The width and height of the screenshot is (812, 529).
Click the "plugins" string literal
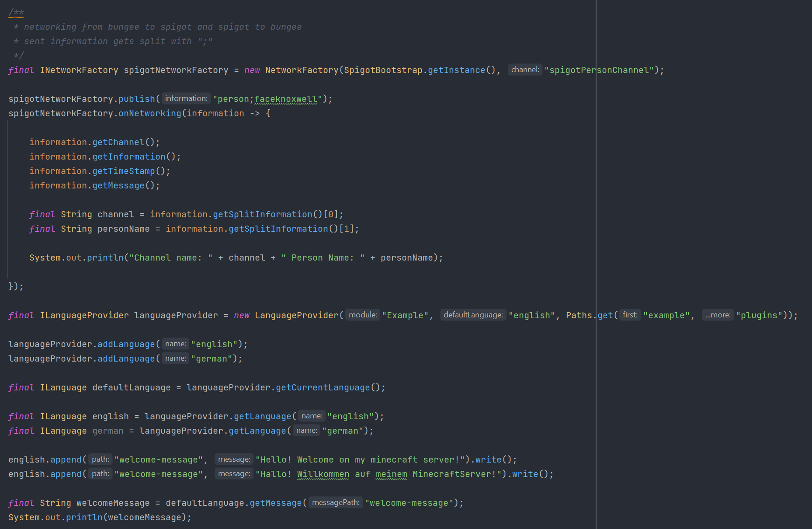pos(759,315)
